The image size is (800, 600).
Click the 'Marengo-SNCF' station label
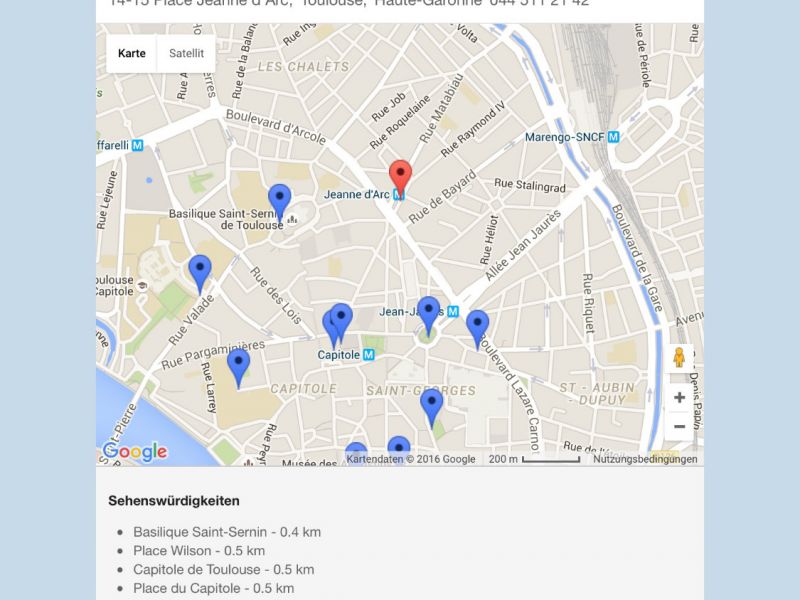565,137
